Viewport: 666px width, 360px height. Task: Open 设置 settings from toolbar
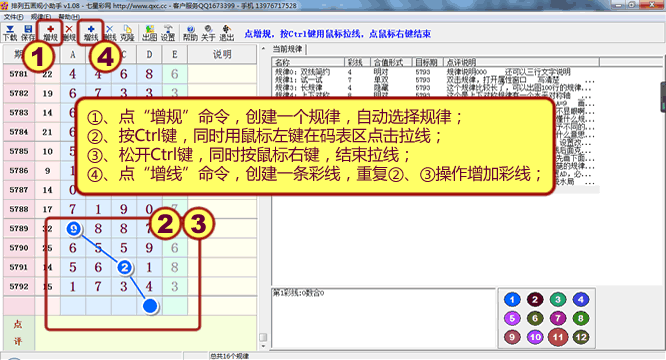pyautogui.click(x=168, y=33)
